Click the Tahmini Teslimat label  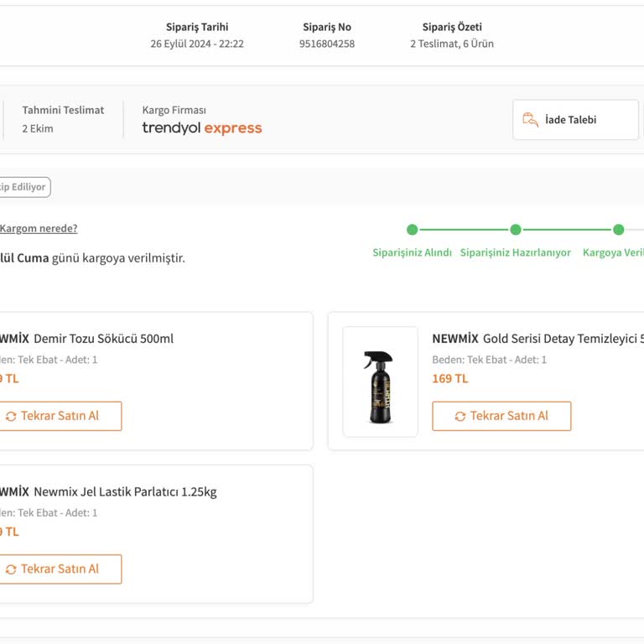[x=63, y=110]
